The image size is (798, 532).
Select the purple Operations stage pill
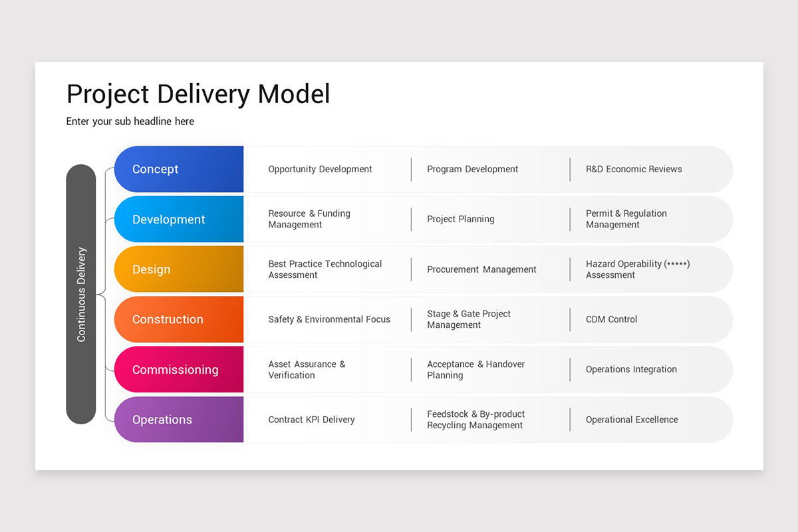coord(178,420)
